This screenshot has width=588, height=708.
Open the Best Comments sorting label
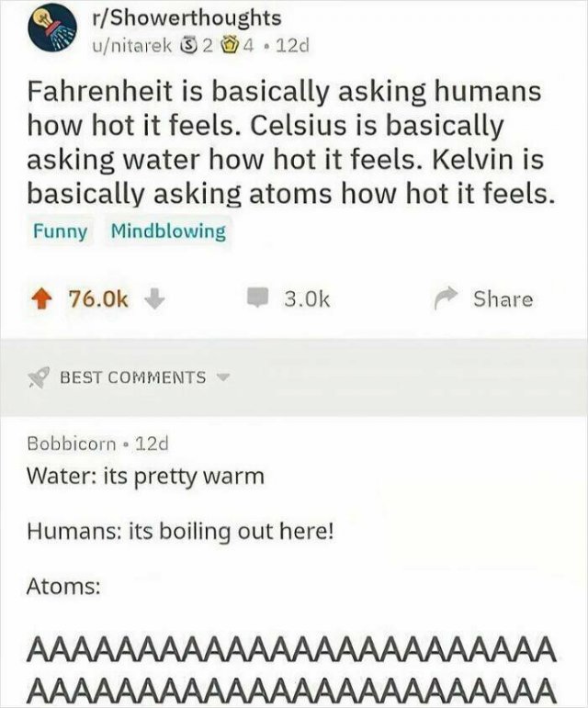pyautogui.click(x=133, y=377)
